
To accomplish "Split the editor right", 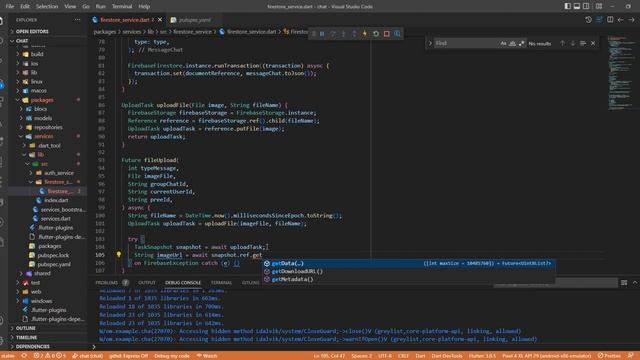I will [x=610, y=20].
